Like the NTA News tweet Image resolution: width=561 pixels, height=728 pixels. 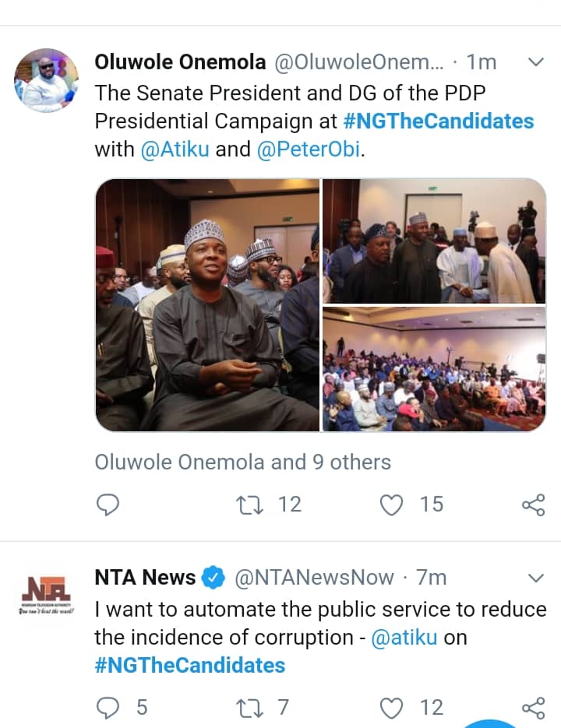[x=391, y=707]
